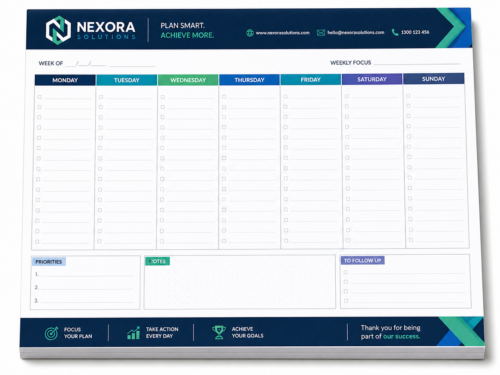
Task: Click the NEXORA brand name
Action: click(x=106, y=27)
